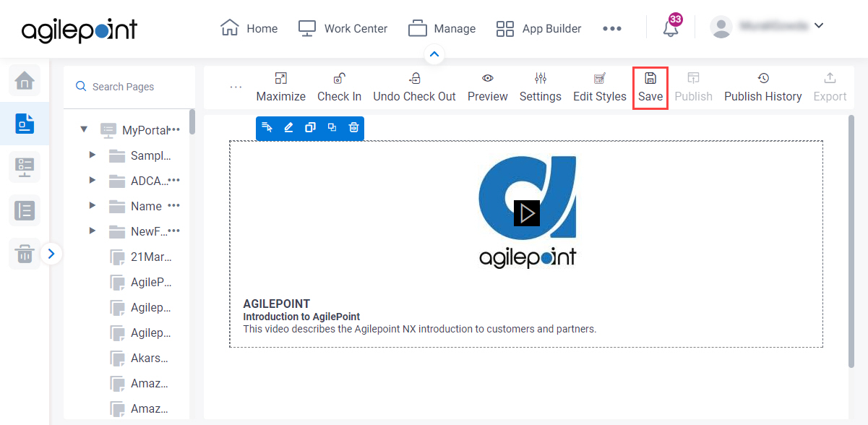Click Undo Check Out in toolbar
The image size is (868, 425).
pyautogui.click(x=415, y=87)
